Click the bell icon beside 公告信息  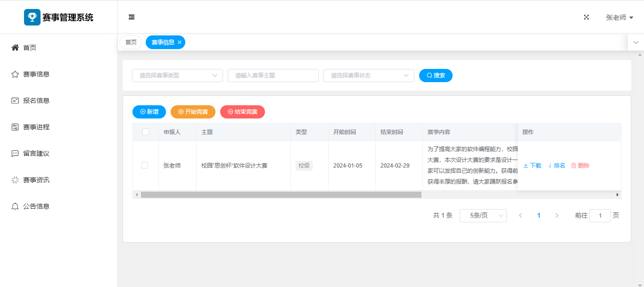click(x=15, y=206)
